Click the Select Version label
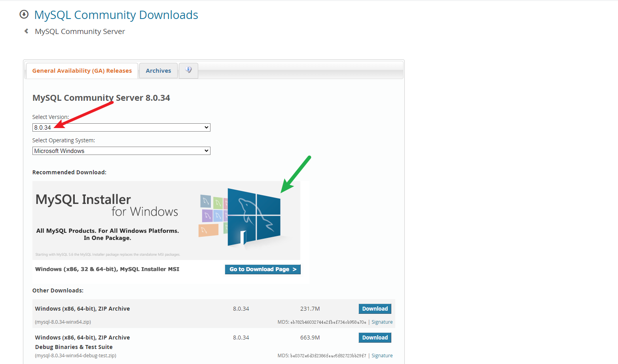The width and height of the screenshot is (618, 364). tap(51, 117)
